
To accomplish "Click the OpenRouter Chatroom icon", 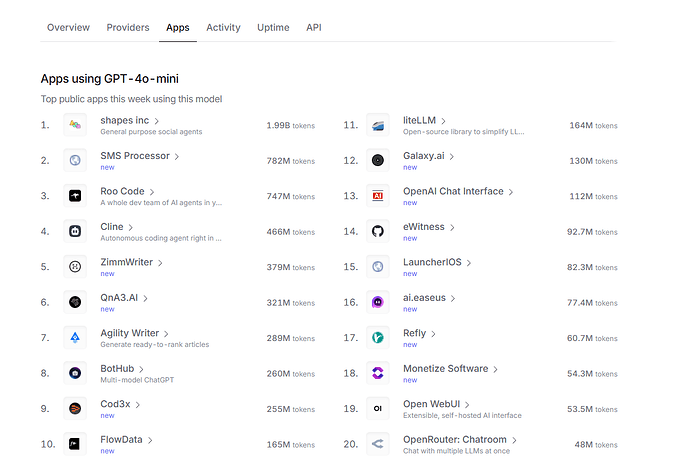I will tap(378, 444).
